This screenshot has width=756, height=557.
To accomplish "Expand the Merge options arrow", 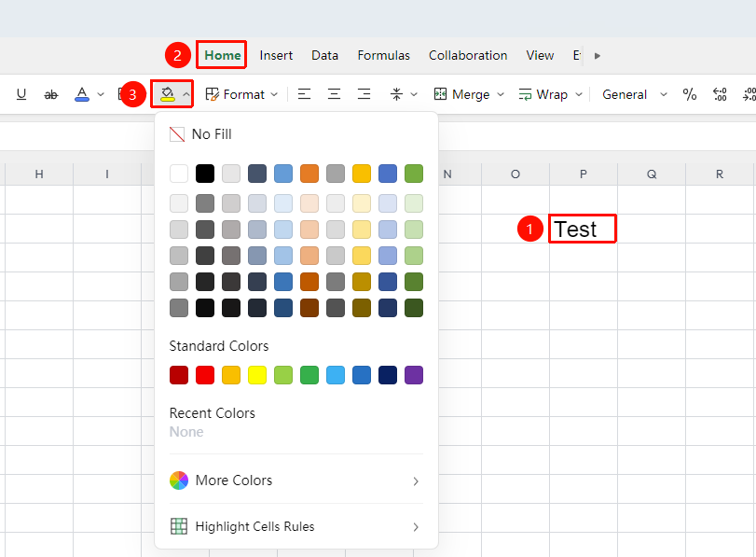I will pyautogui.click(x=501, y=94).
